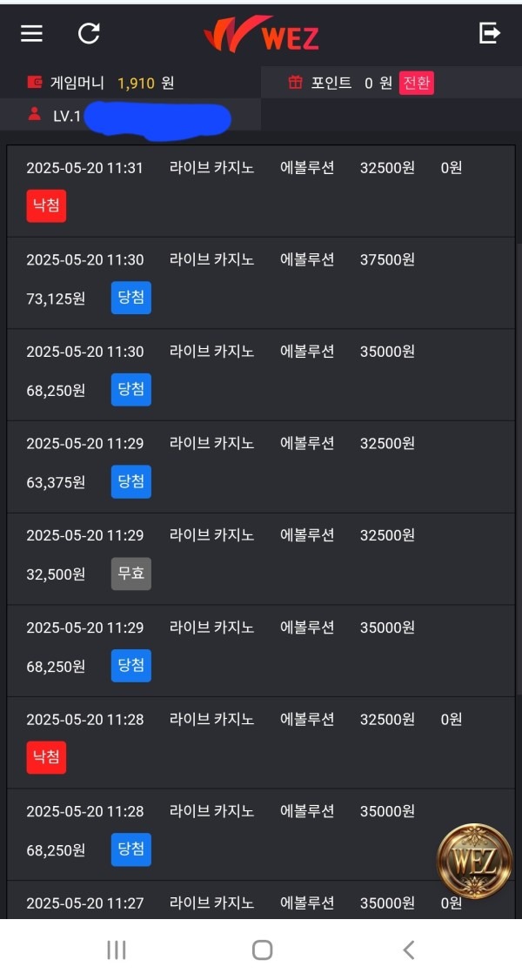Open the hamburger navigation menu
Screen dimensions: 522x980
point(30,33)
